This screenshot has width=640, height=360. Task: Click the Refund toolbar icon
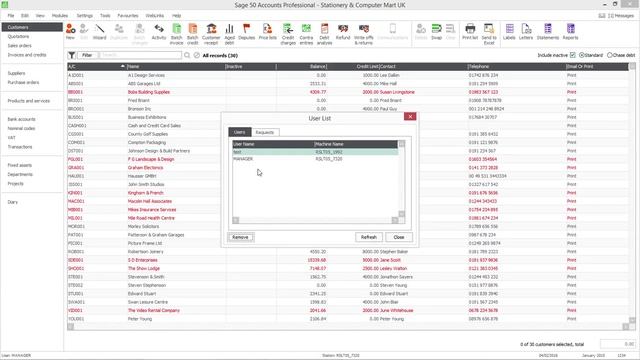pyautogui.click(x=343, y=31)
